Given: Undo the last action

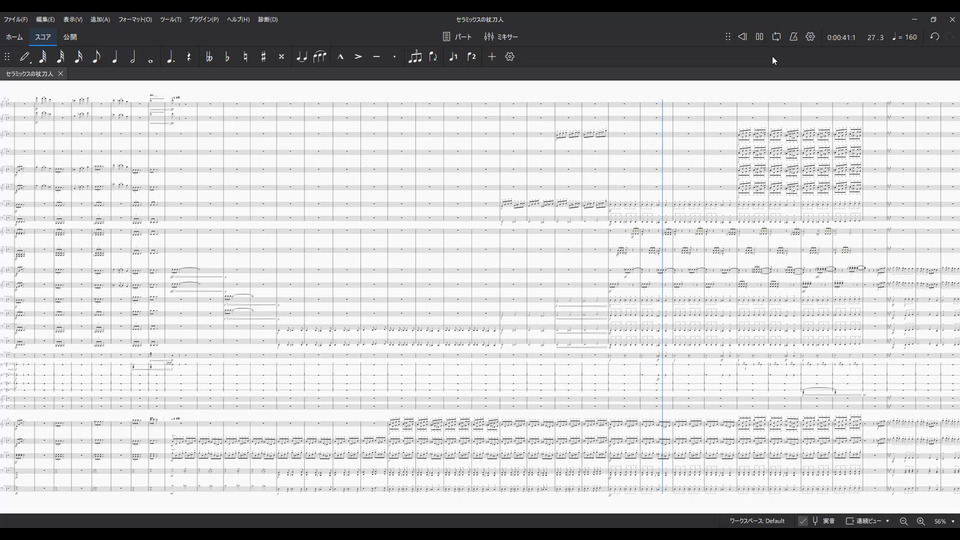Looking at the screenshot, I should tap(934, 37).
